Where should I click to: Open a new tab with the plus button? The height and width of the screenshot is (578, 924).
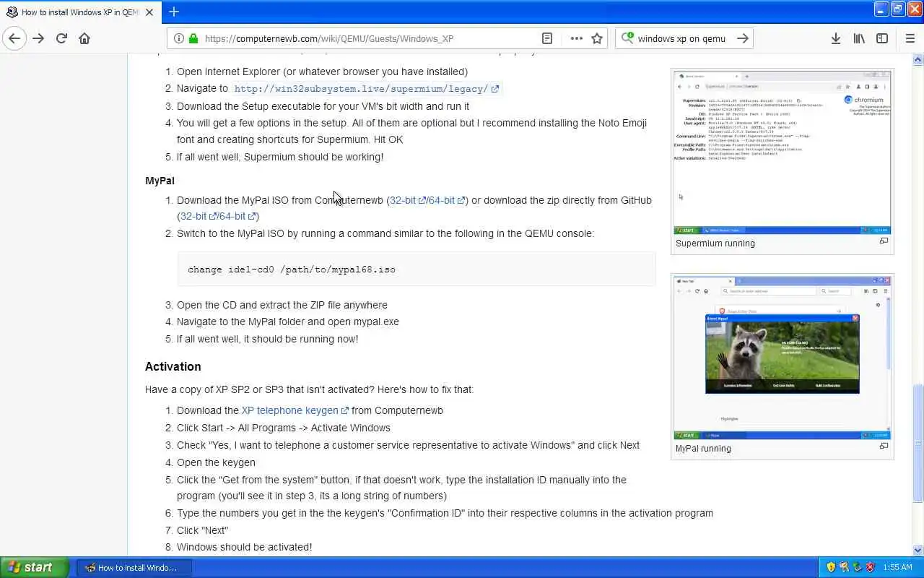click(174, 12)
